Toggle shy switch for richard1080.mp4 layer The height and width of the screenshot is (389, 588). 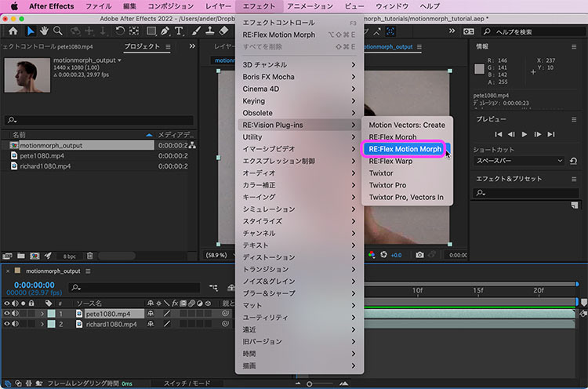pyautogui.click(x=151, y=324)
